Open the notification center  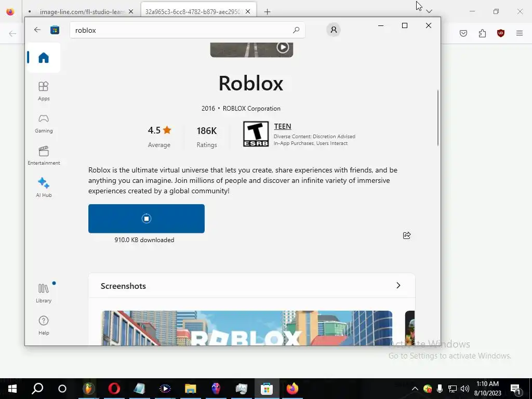tap(515, 389)
